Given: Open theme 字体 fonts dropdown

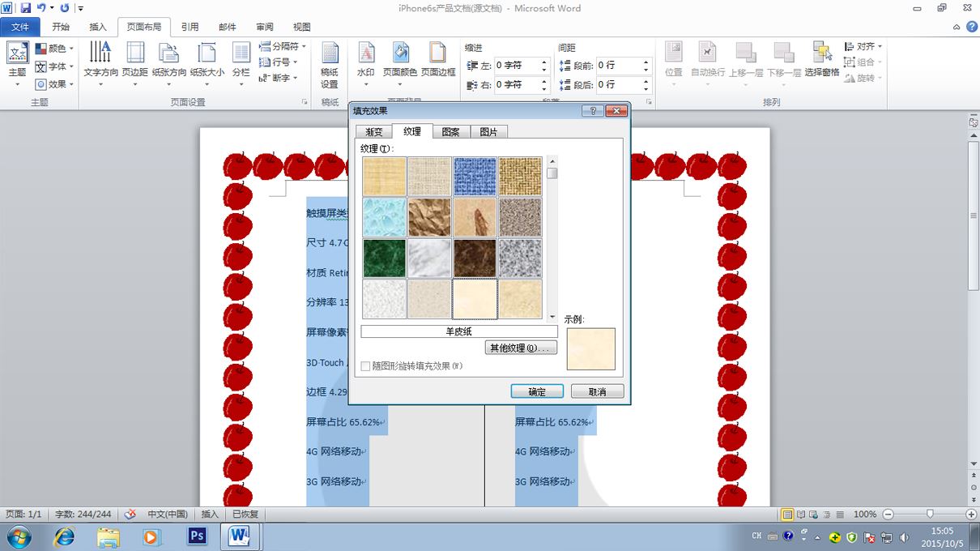Looking at the screenshot, I should click(54, 66).
